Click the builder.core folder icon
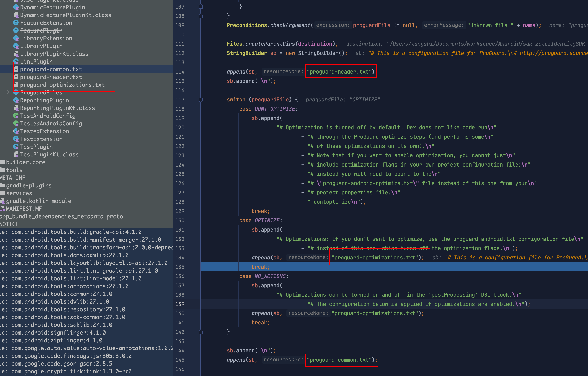Screen dimensions: 588x376 click(2, 162)
